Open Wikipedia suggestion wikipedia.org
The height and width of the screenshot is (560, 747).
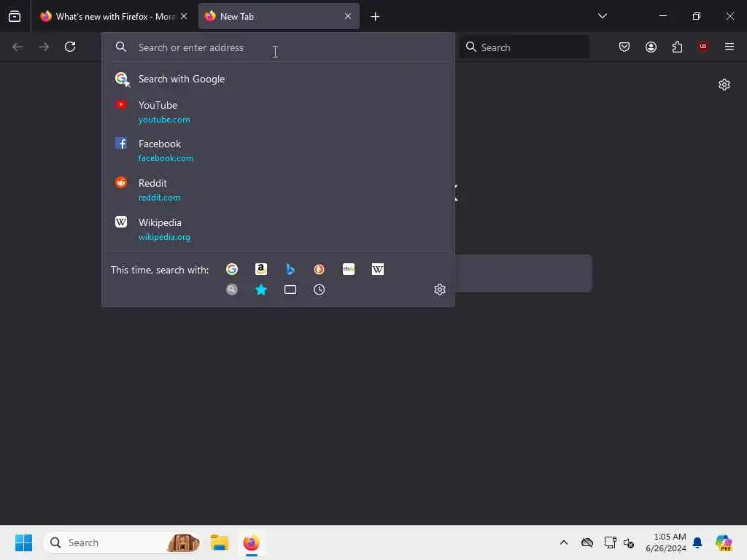tap(278, 230)
